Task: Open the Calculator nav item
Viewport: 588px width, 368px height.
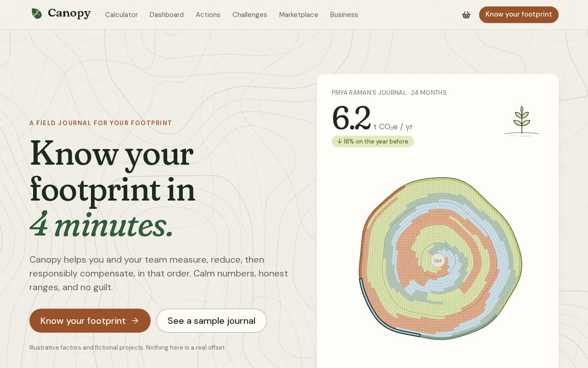Action: (x=121, y=15)
